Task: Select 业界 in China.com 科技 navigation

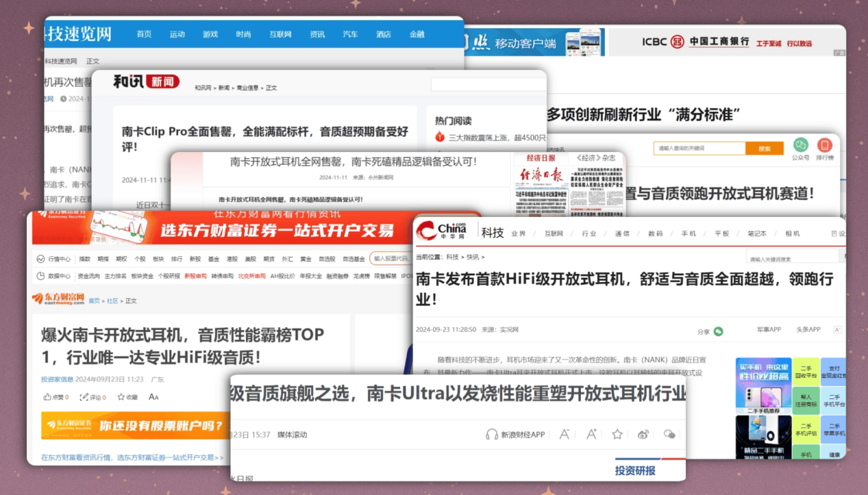Action: coord(518,233)
